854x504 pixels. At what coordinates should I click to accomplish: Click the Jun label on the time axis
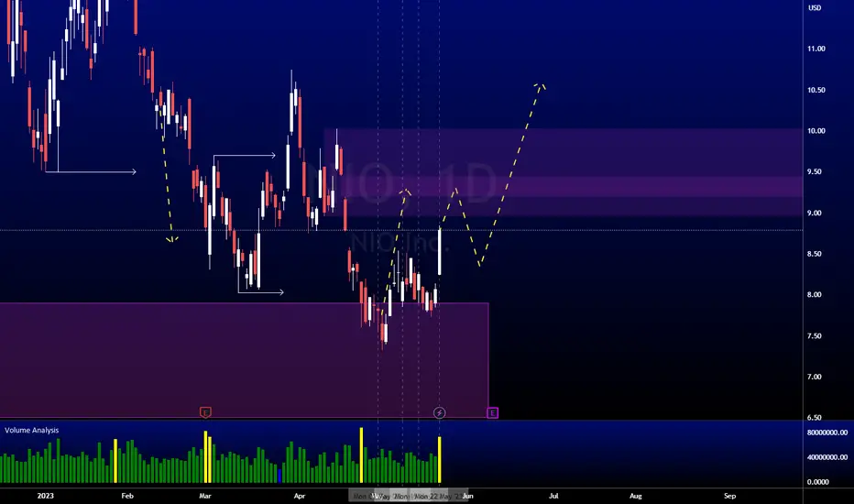(468, 496)
